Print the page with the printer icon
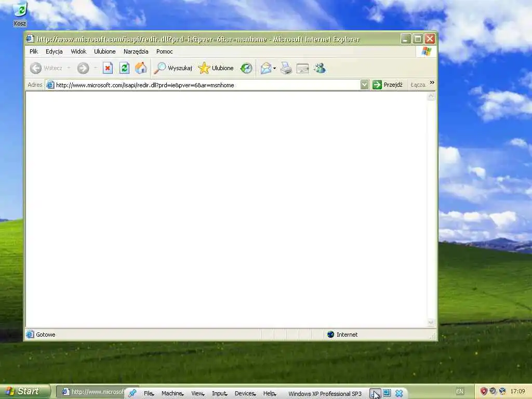Image resolution: width=532 pixels, height=399 pixels. point(286,68)
